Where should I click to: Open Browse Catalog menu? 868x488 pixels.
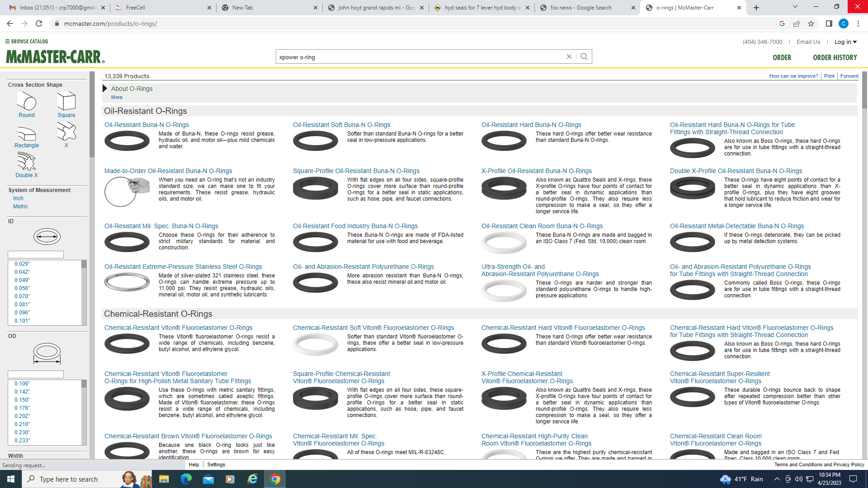tap(27, 41)
